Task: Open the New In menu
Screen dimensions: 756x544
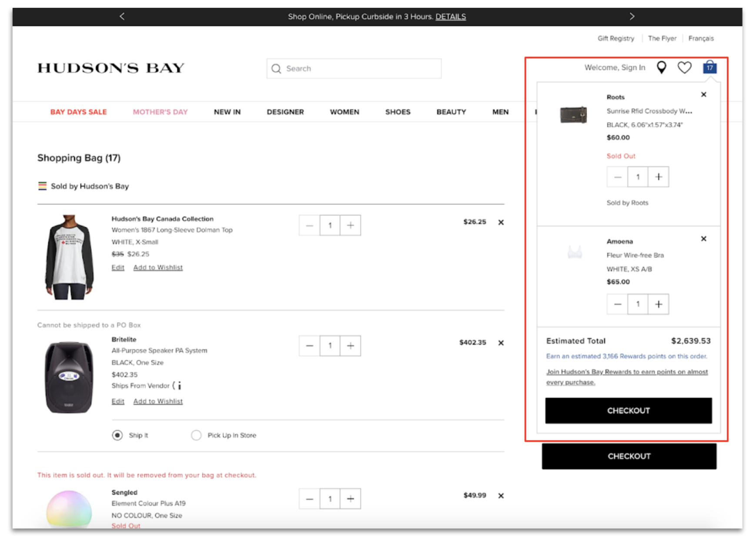Action: [x=227, y=112]
